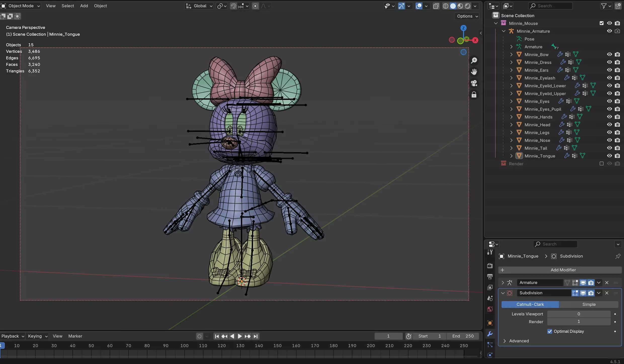The image size is (624, 364).
Task: Hide Minnie_Bow with its eye icon
Action: tap(609, 54)
